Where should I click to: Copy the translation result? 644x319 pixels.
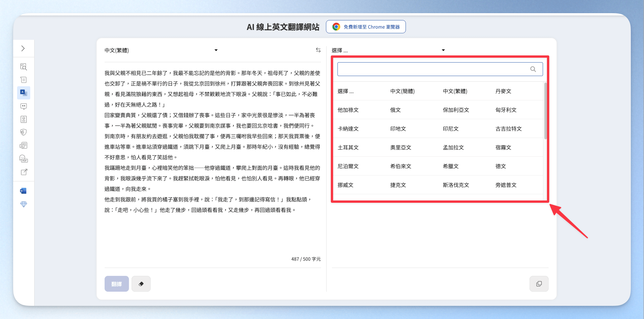(x=539, y=284)
